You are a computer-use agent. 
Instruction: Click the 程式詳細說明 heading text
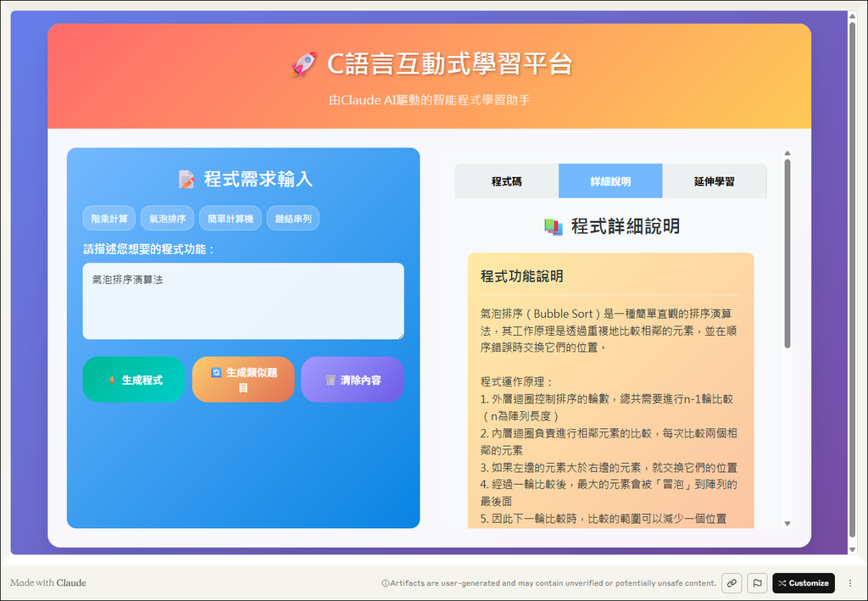(x=625, y=226)
